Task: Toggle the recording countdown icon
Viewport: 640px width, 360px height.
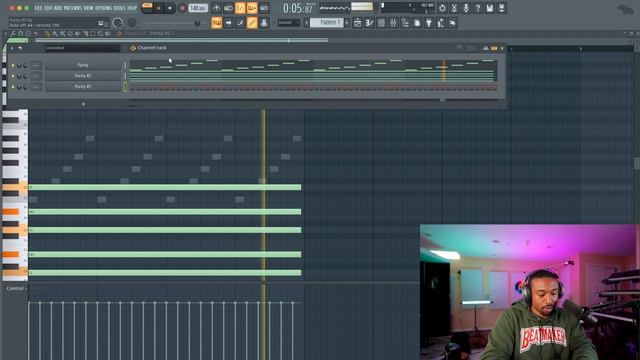Action: [240, 8]
